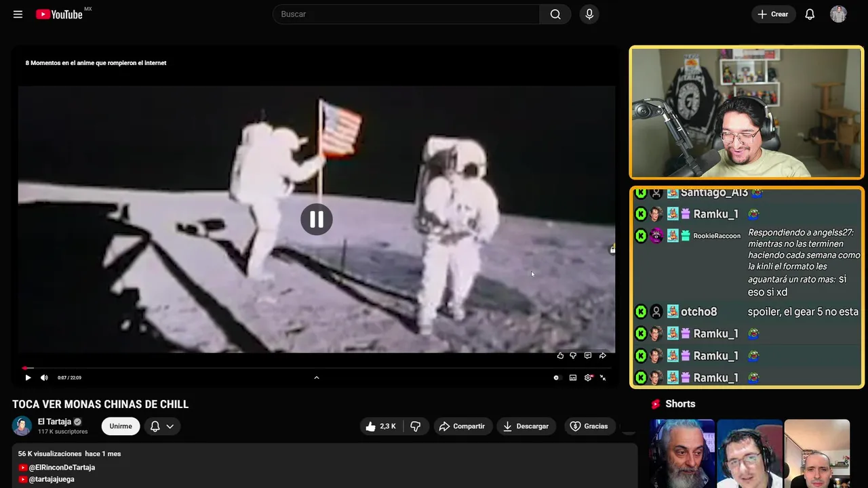The height and width of the screenshot is (488, 868).
Task: Open the YouTube hamburger guide menu
Action: point(18,14)
